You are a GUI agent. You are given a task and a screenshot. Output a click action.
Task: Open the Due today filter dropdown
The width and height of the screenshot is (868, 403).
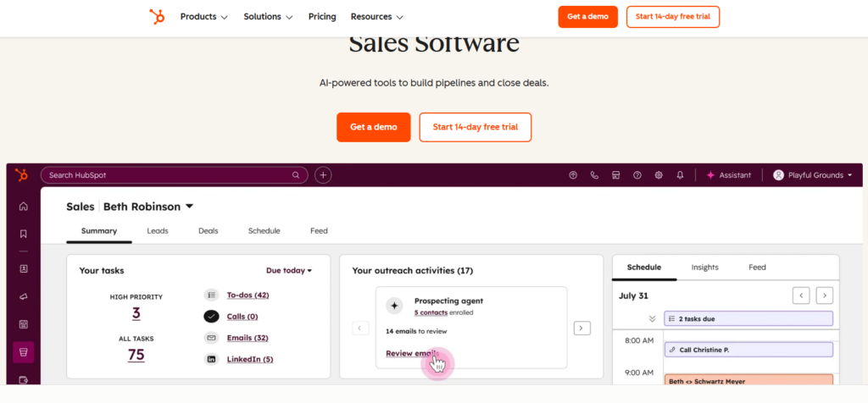point(289,271)
